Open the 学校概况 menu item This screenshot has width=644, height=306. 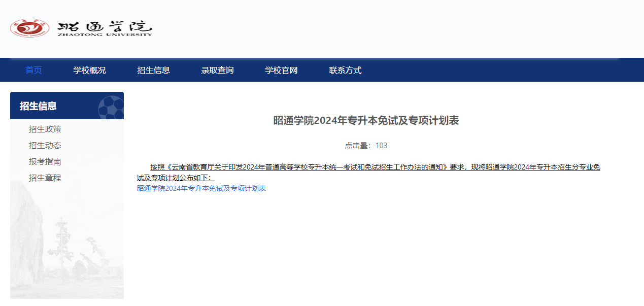click(89, 70)
